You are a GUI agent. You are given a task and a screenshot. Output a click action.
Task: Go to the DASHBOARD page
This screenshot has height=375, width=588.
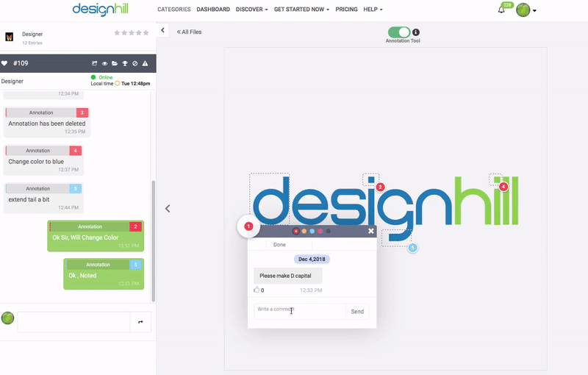point(213,10)
